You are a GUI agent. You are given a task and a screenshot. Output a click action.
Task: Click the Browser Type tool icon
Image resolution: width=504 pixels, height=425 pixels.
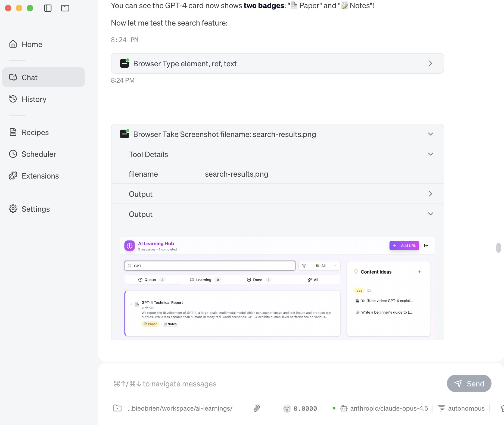[125, 63]
